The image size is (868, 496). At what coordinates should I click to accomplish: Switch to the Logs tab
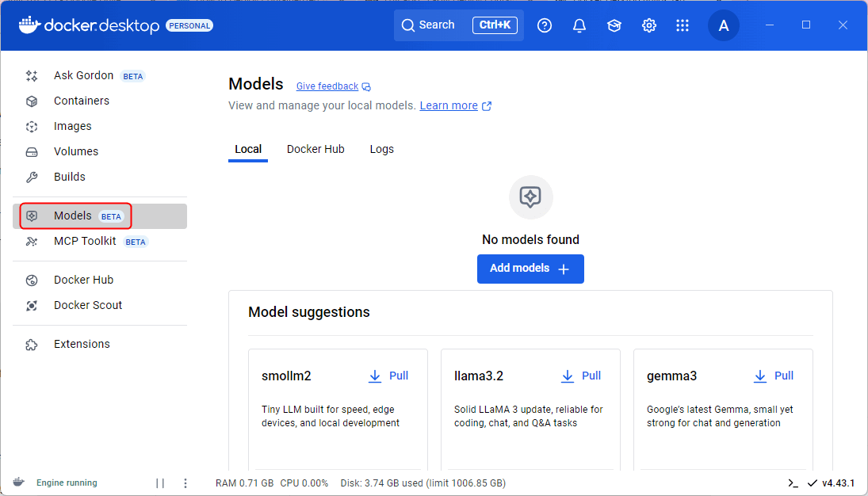click(381, 149)
